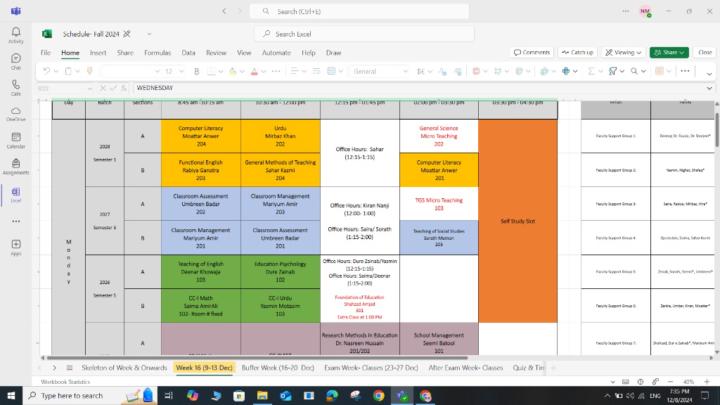Open the Activity panel in Teams sidebar

pos(15,35)
